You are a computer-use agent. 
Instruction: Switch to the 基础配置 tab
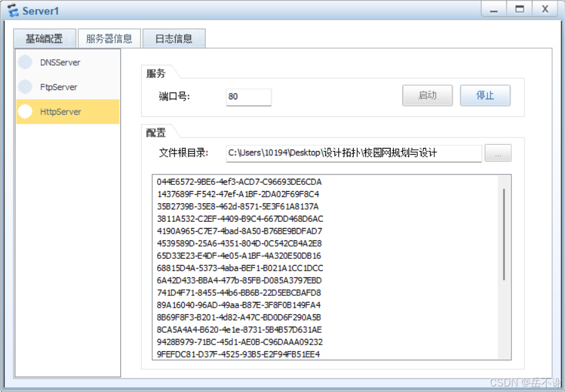click(x=45, y=39)
